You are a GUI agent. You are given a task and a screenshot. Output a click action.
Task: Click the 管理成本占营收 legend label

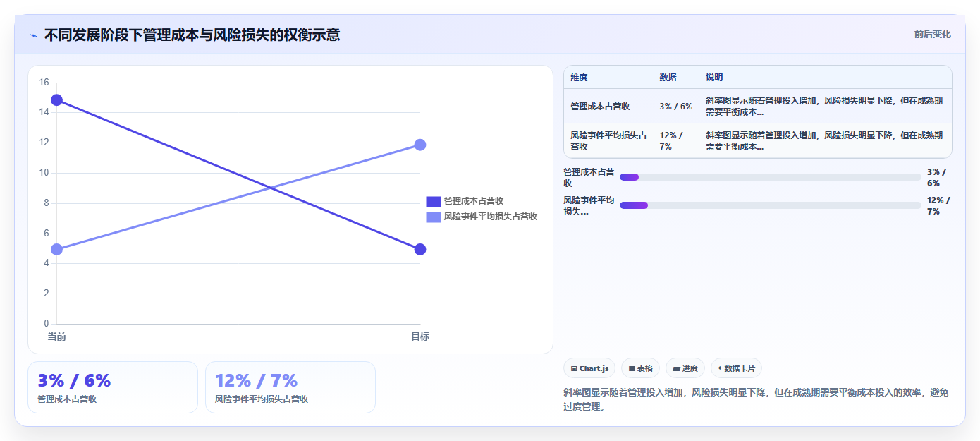(474, 202)
